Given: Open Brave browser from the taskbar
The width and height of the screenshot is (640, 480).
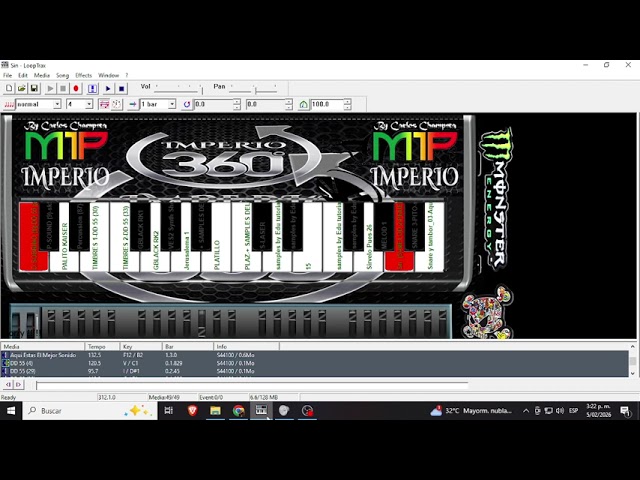Looking at the screenshot, I should [192, 411].
